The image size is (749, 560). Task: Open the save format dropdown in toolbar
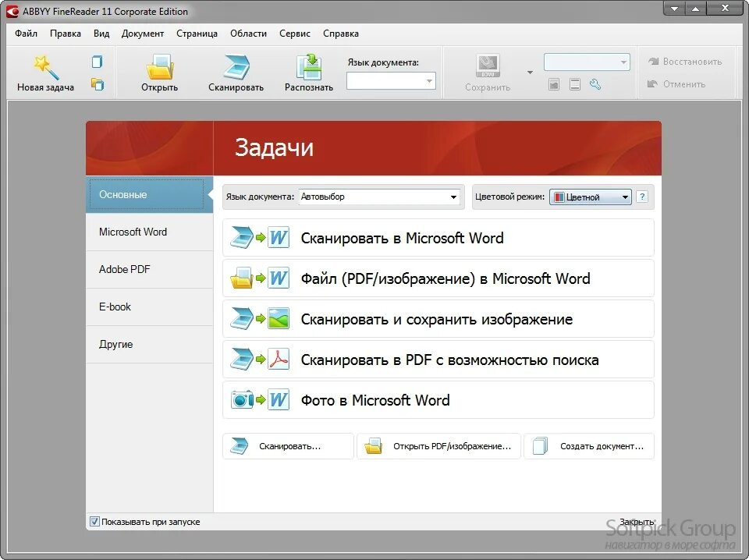tap(587, 62)
